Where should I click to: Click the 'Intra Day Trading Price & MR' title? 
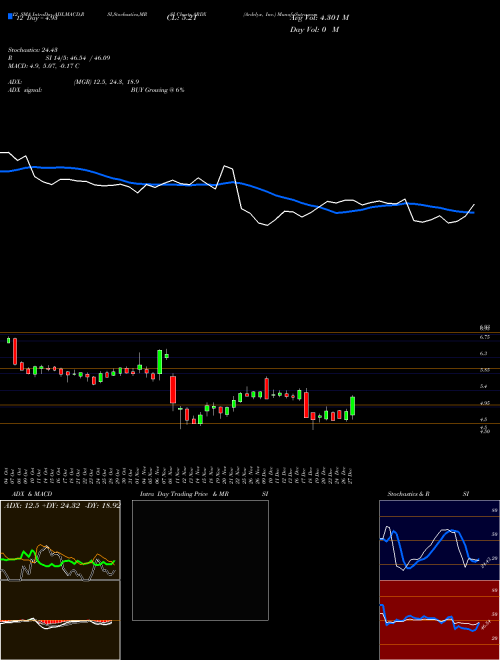pyautogui.click(x=184, y=494)
